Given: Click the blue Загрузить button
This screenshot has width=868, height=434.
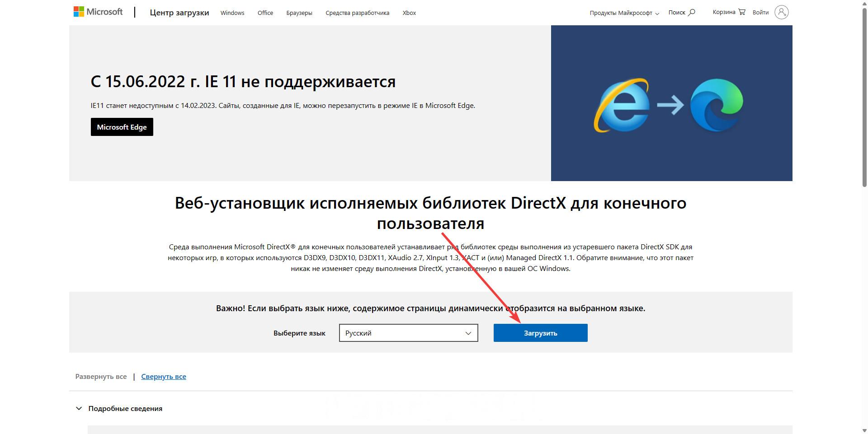Looking at the screenshot, I should coord(541,333).
